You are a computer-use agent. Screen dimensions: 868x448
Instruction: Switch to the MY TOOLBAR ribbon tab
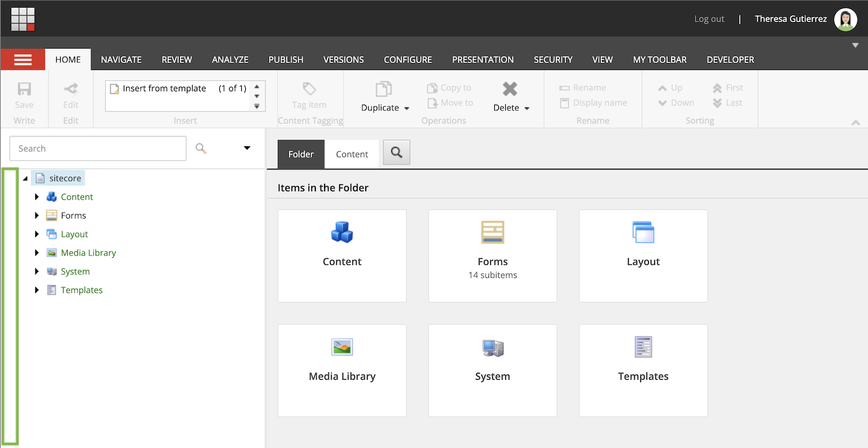[x=660, y=60]
